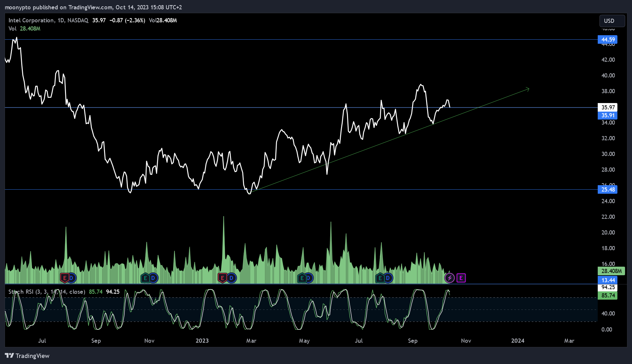Click the purple upcoming earnings E marker
This screenshot has width=632, height=364.
(461, 278)
